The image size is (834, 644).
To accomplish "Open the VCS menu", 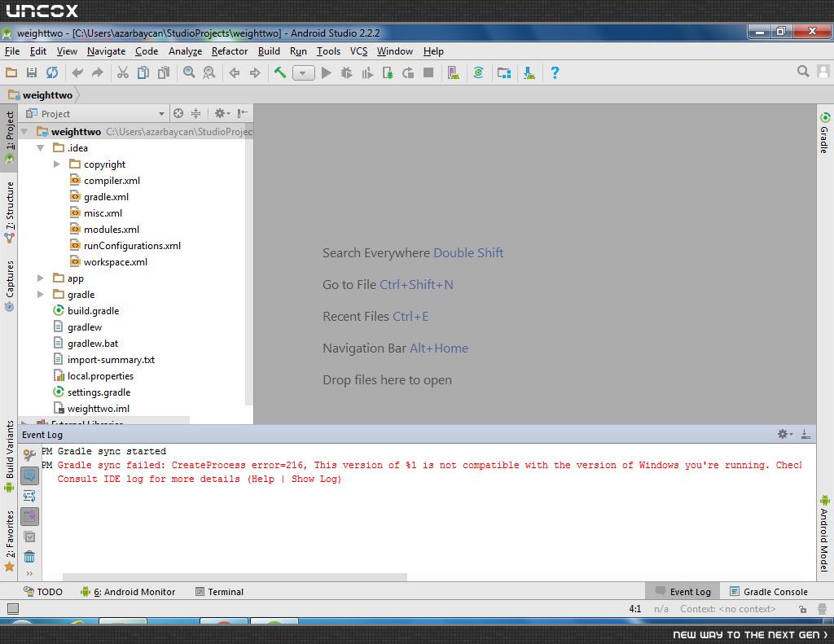I will [358, 51].
